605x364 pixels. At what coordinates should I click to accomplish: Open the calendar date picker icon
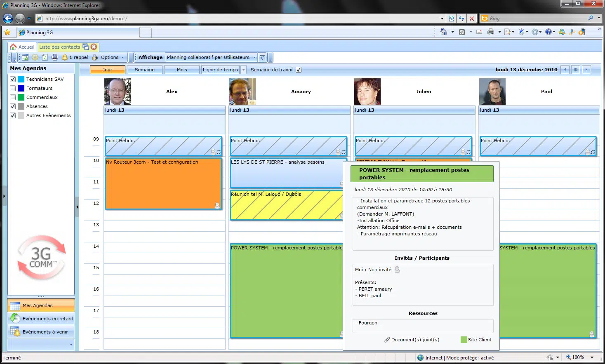point(576,70)
